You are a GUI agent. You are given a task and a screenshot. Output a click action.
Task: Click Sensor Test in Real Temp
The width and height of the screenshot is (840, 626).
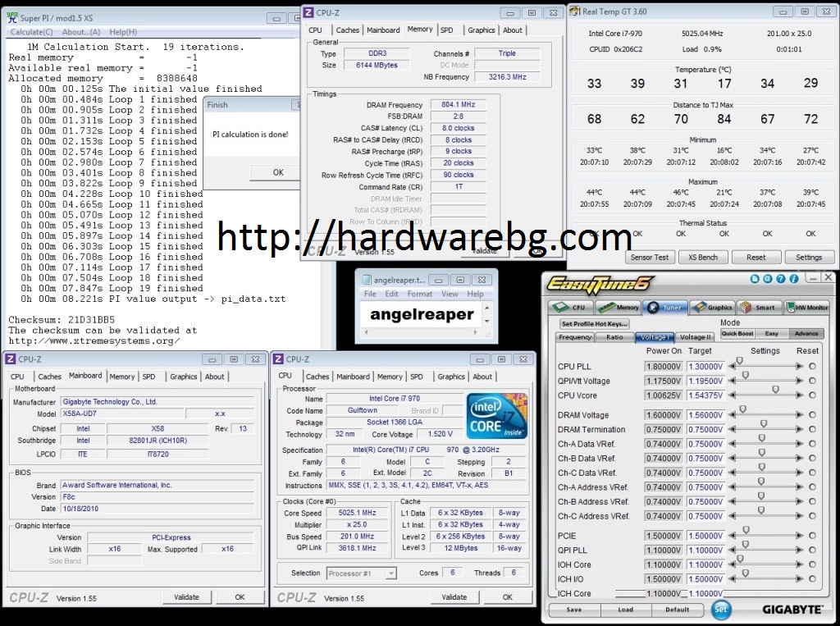(x=650, y=258)
